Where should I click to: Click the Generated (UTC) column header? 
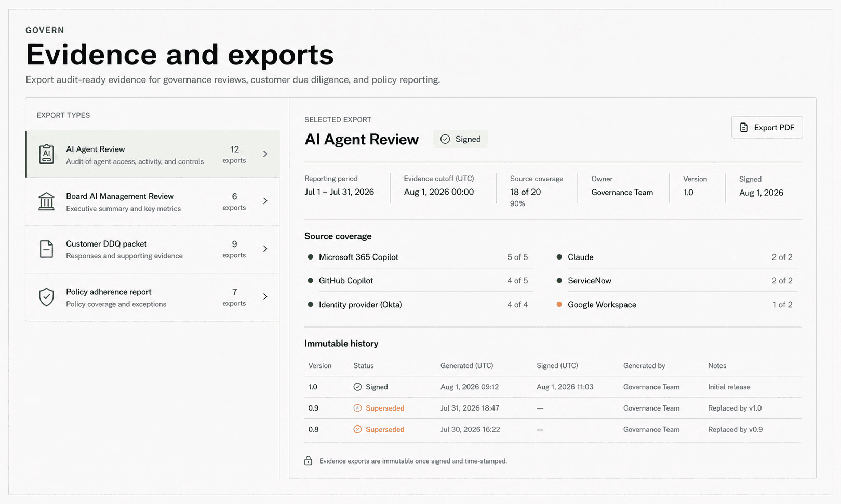[x=467, y=366]
